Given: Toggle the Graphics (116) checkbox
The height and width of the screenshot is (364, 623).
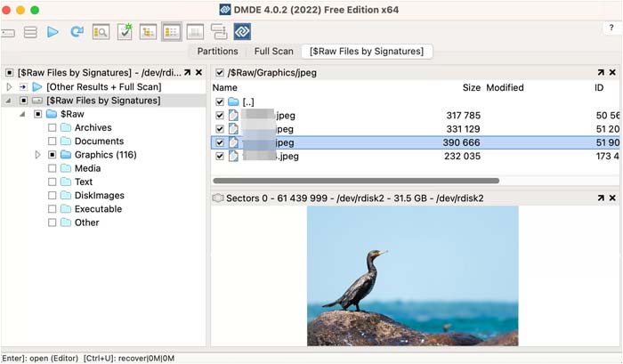Looking at the screenshot, I should [52, 155].
